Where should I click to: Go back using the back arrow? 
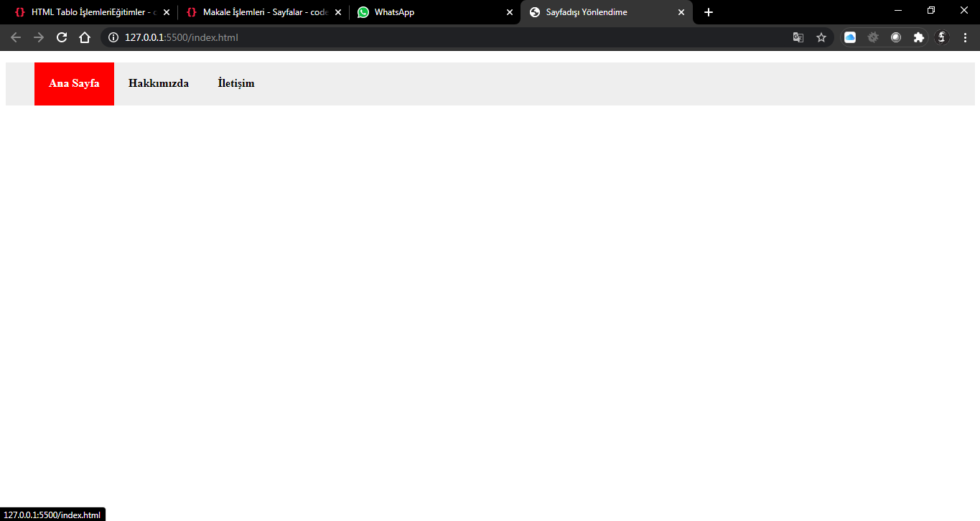tap(16, 37)
